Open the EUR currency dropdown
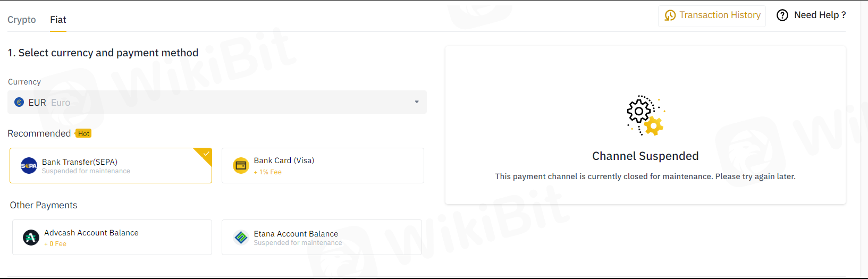The height and width of the screenshot is (279, 868). click(217, 102)
